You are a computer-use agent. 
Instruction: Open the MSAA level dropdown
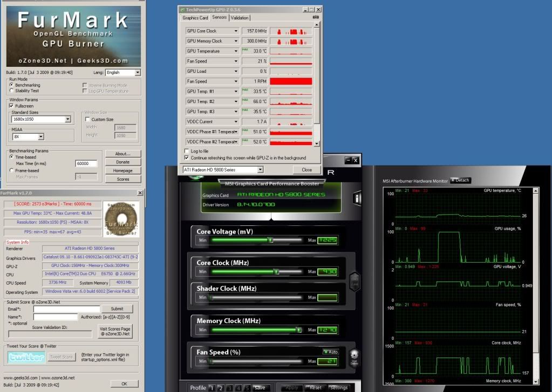28,136
